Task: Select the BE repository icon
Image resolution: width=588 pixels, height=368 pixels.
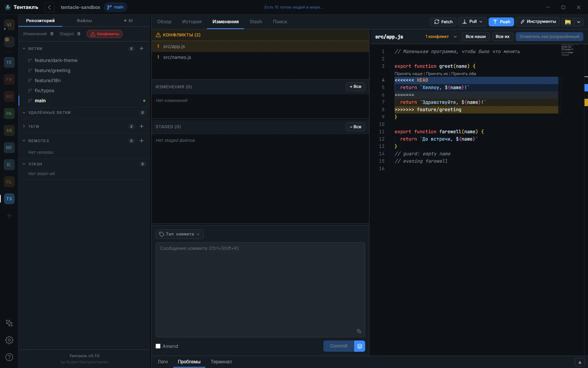Action: [x=9, y=148]
